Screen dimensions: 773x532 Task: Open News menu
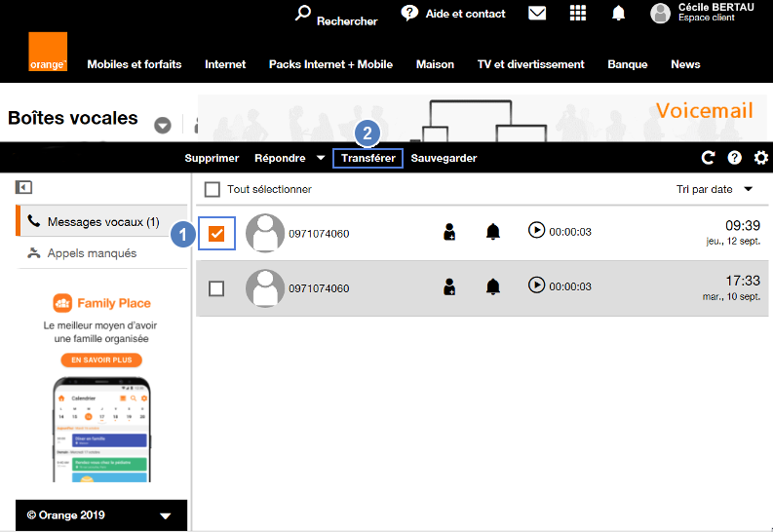(x=685, y=64)
